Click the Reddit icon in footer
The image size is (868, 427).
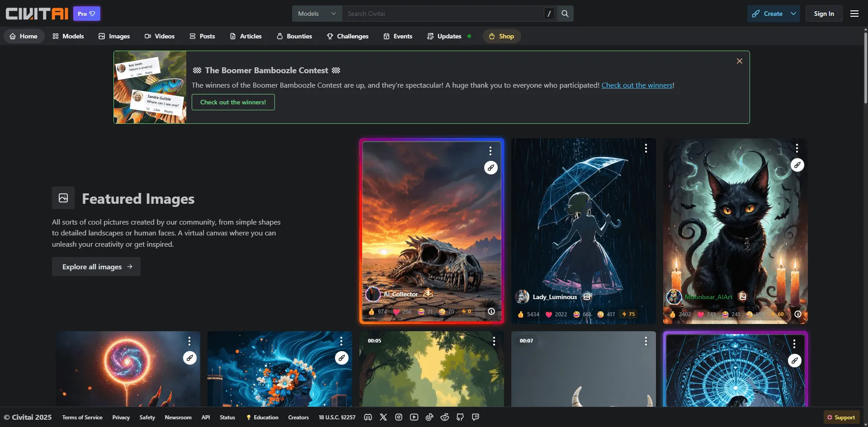point(445,417)
